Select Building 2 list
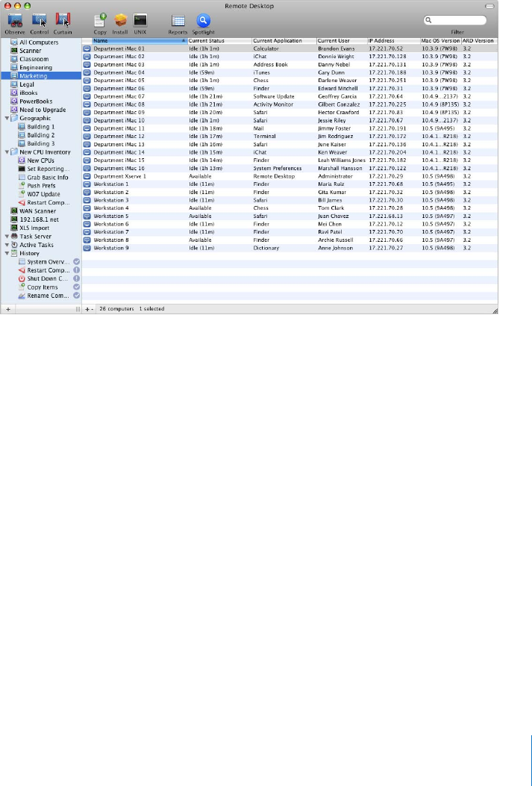The height and width of the screenshot is (786, 532). pos(41,135)
